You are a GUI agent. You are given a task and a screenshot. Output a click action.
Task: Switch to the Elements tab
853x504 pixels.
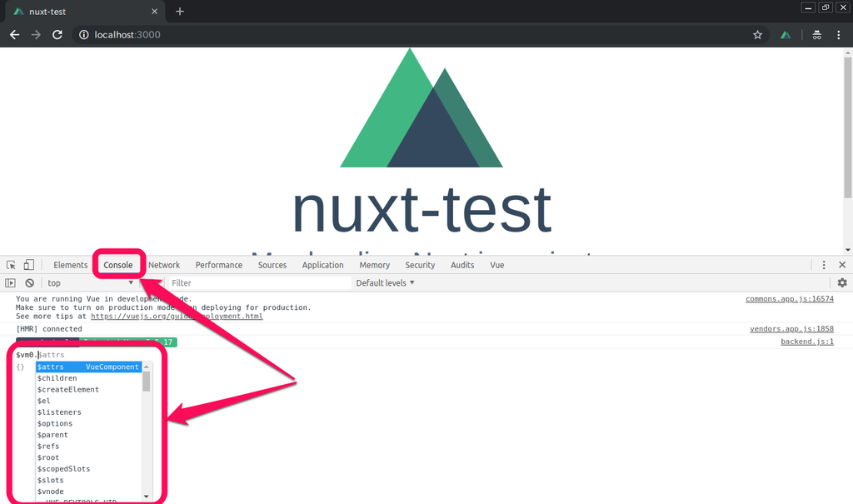click(70, 265)
